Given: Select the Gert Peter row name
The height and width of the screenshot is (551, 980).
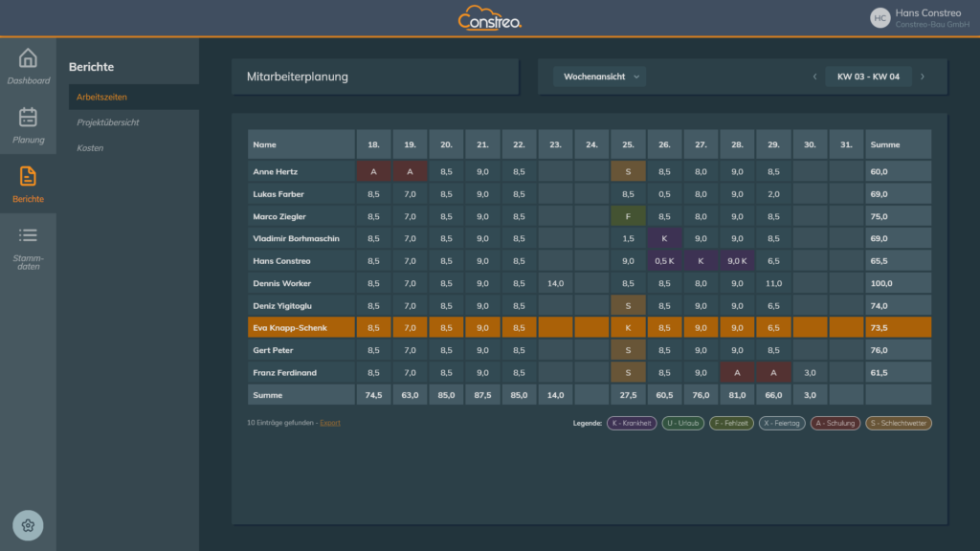Looking at the screenshot, I should tap(273, 350).
